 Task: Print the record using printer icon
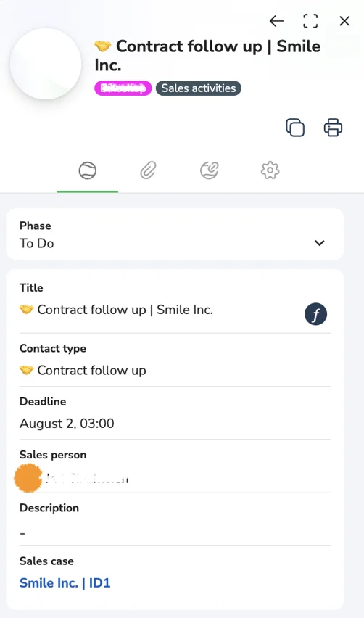point(333,128)
